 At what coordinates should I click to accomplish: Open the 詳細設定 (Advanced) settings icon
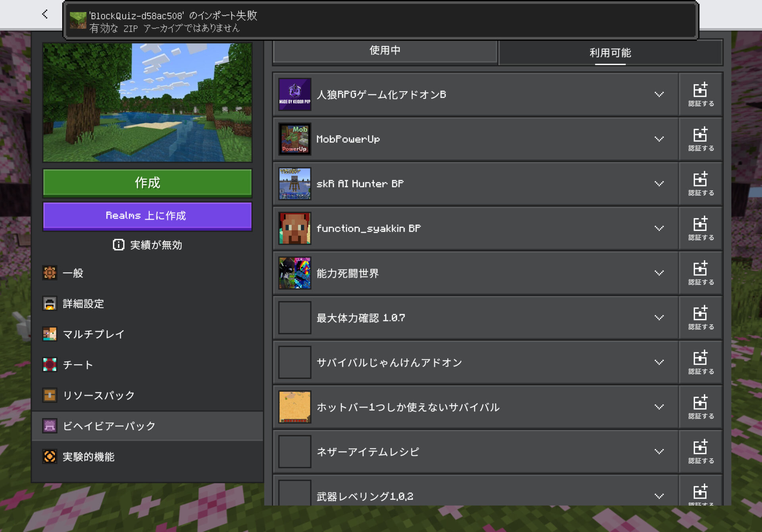[50, 303]
